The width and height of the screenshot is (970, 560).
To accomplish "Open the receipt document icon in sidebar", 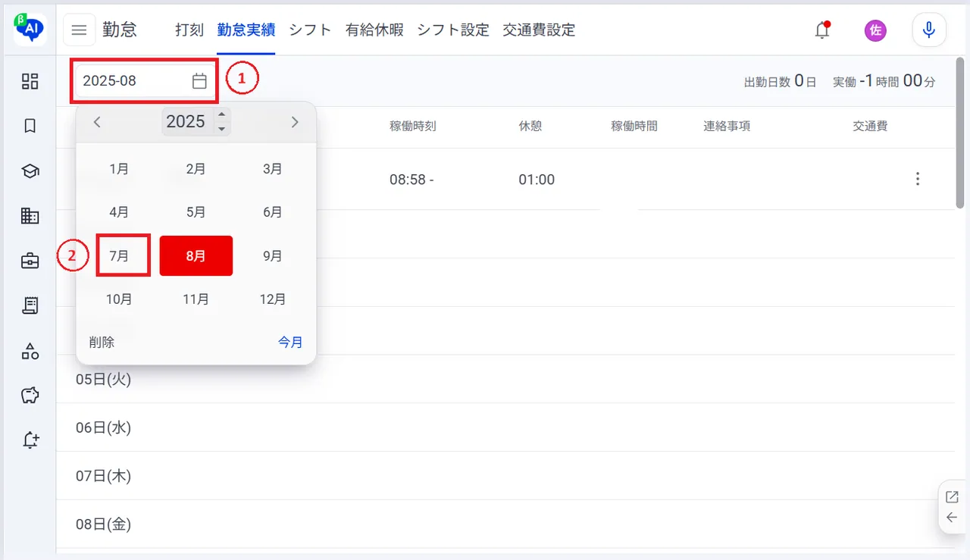I will [30, 305].
